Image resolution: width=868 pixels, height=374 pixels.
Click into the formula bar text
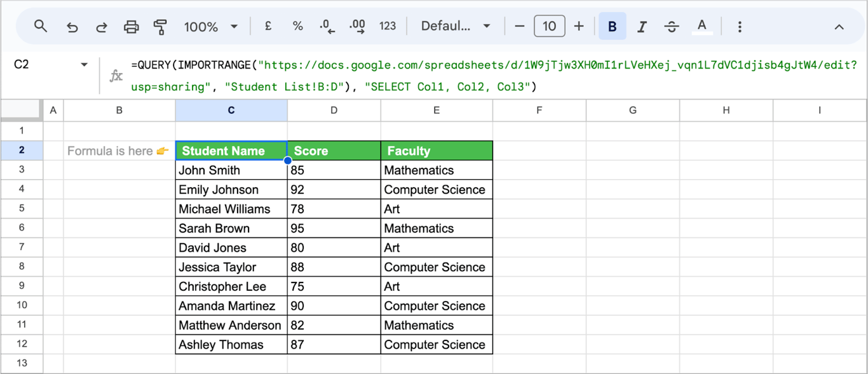[494, 76]
